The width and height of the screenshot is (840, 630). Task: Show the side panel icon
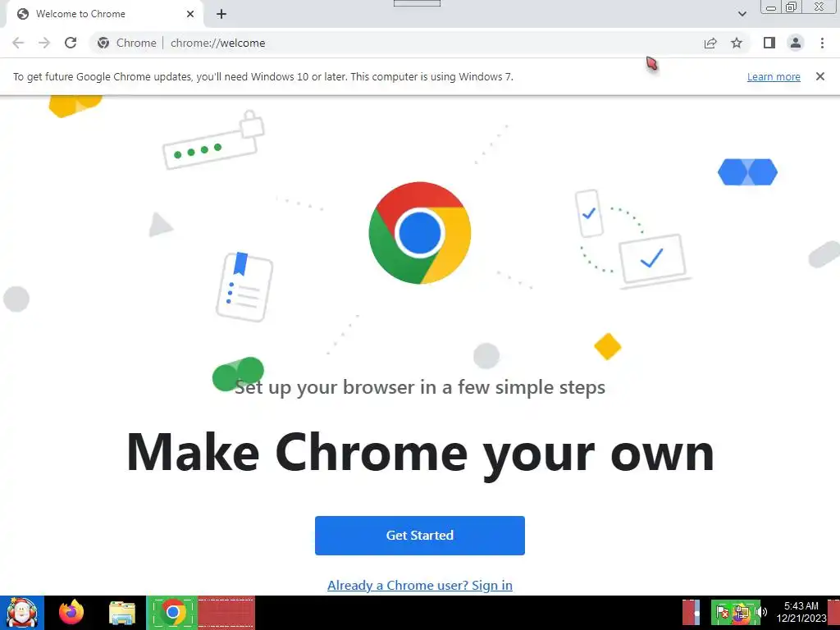(x=769, y=43)
